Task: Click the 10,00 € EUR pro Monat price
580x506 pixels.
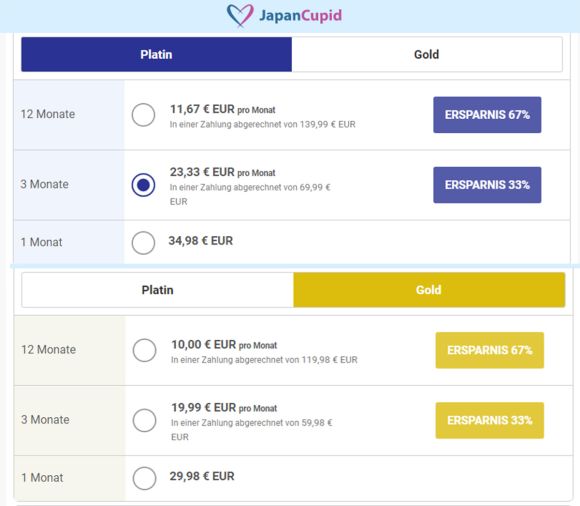Action: pyautogui.click(x=224, y=345)
